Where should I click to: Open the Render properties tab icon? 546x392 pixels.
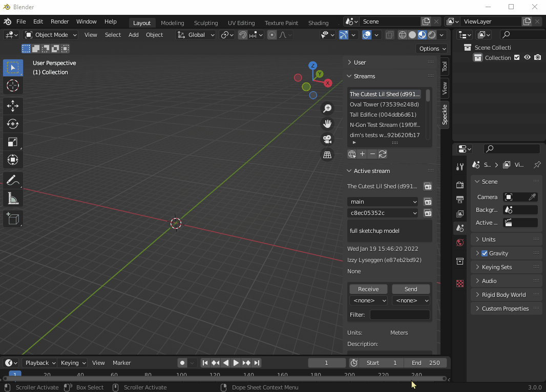coord(459,185)
